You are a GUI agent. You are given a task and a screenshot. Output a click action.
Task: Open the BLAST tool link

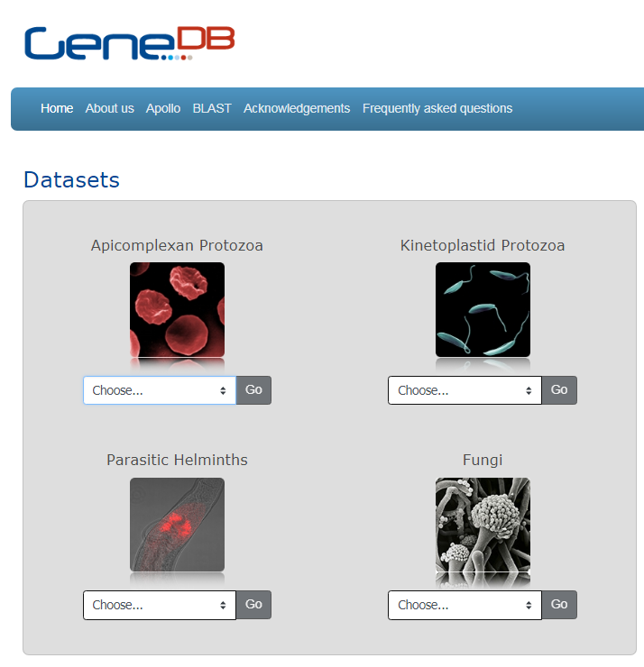pos(212,108)
